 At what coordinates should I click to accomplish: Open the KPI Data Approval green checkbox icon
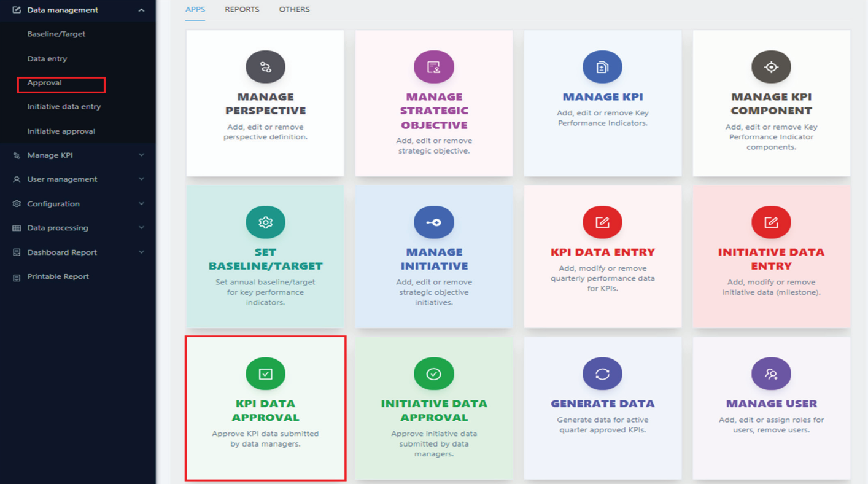coord(265,373)
